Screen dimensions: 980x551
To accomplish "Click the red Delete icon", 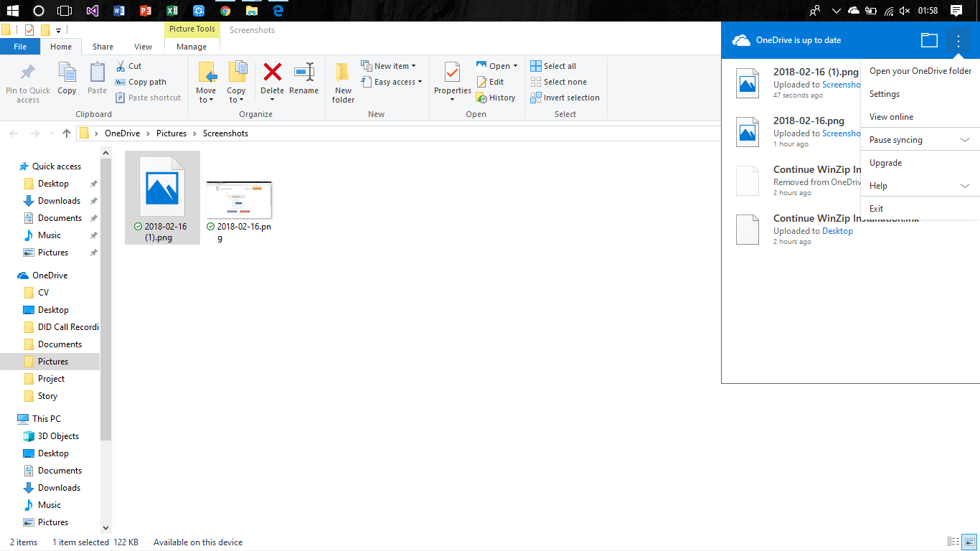I will pos(272,72).
